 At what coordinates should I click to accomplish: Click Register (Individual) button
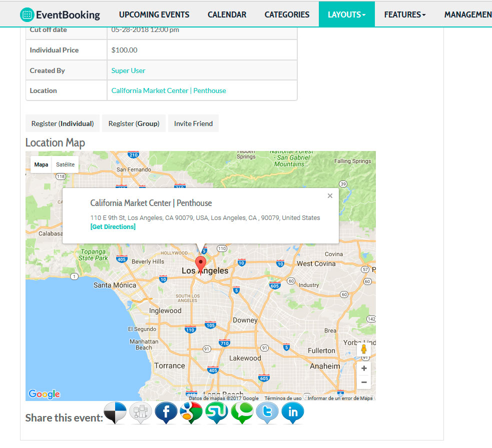(63, 123)
